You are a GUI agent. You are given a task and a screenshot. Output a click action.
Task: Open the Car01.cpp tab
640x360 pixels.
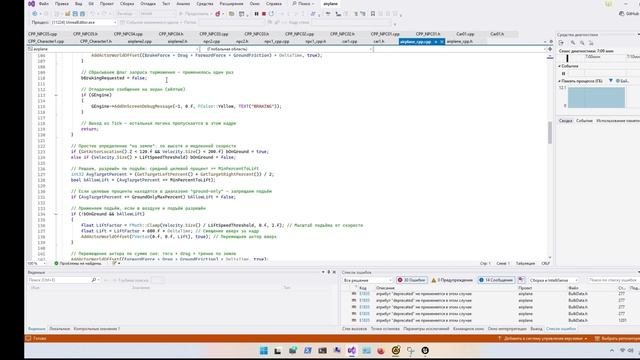(465, 34)
